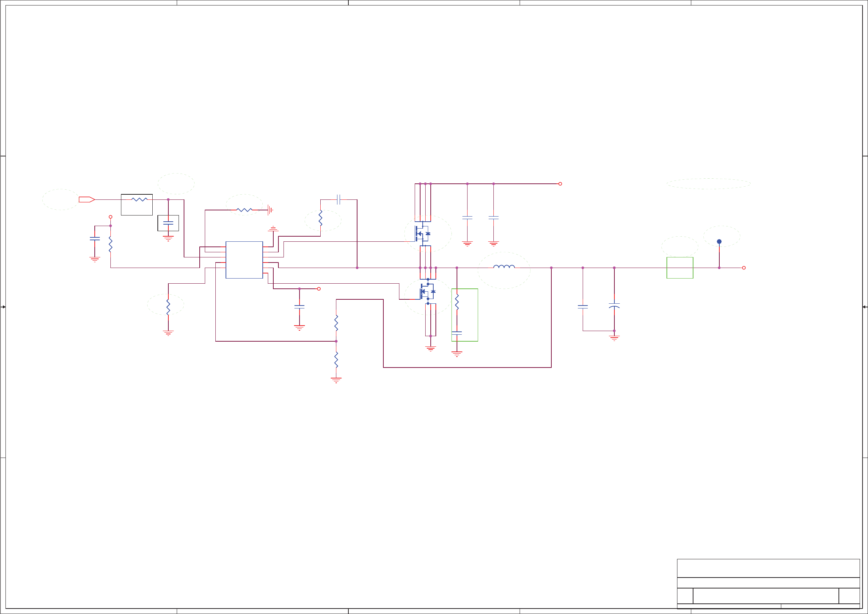Select the bottom resistor of the feedback divider

coord(336,360)
